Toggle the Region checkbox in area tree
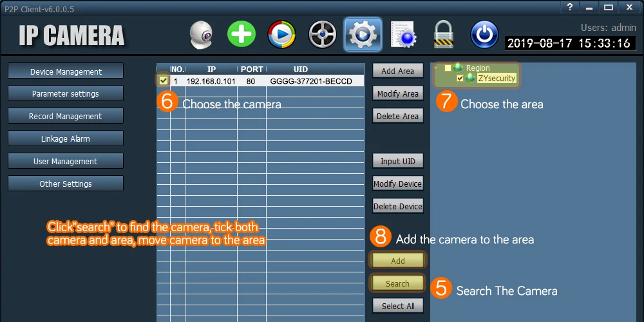The image size is (644, 322). 448,68
